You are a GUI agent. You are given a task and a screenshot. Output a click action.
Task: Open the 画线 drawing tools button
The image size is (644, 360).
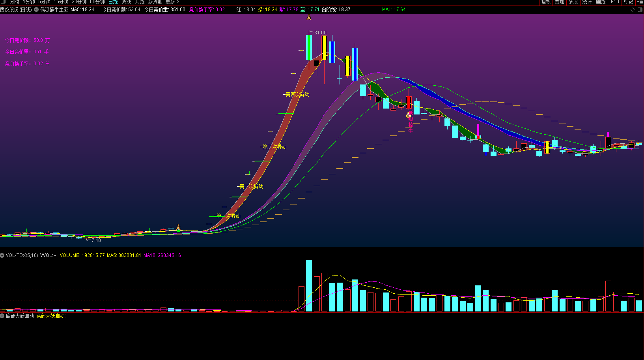click(601, 2)
